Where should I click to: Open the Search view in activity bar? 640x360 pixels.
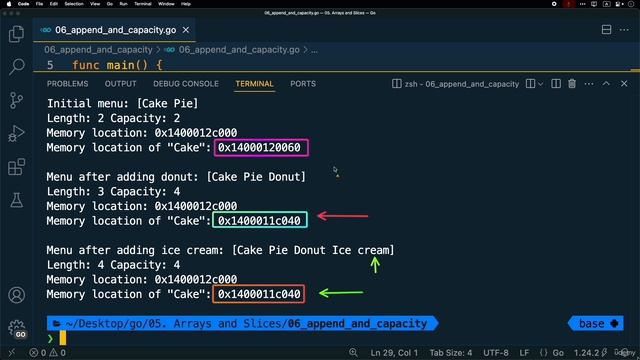click(x=16, y=67)
